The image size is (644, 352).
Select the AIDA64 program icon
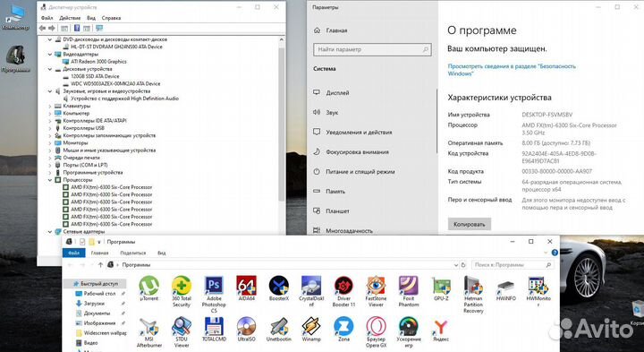point(247,288)
